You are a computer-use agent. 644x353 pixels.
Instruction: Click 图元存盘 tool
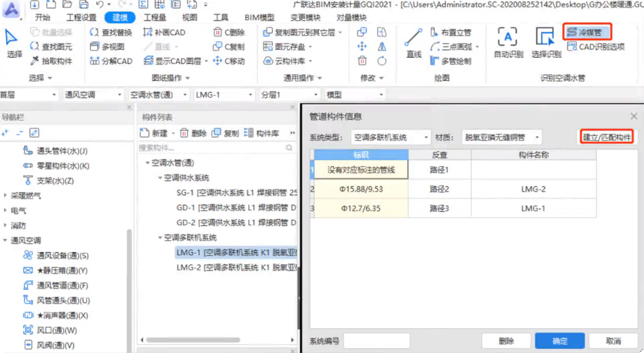[287, 47]
